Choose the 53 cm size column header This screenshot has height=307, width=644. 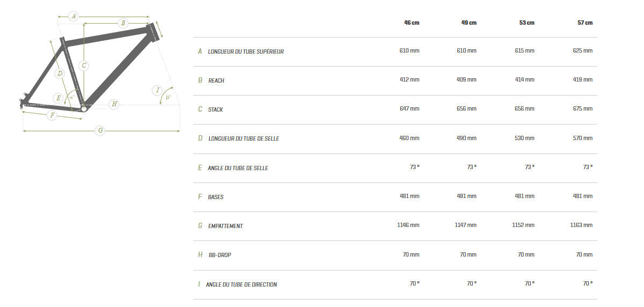(527, 23)
